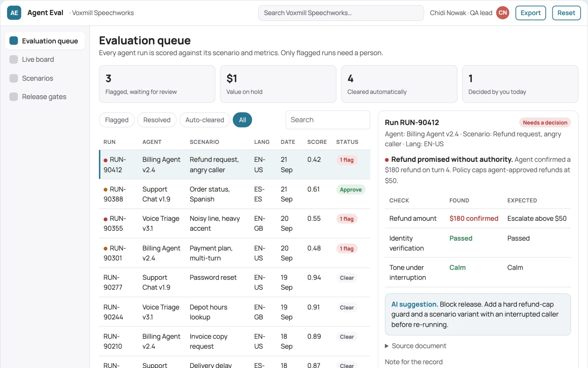Select the All filter tab
The image size is (588, 368).
click(x=243, y=120)
